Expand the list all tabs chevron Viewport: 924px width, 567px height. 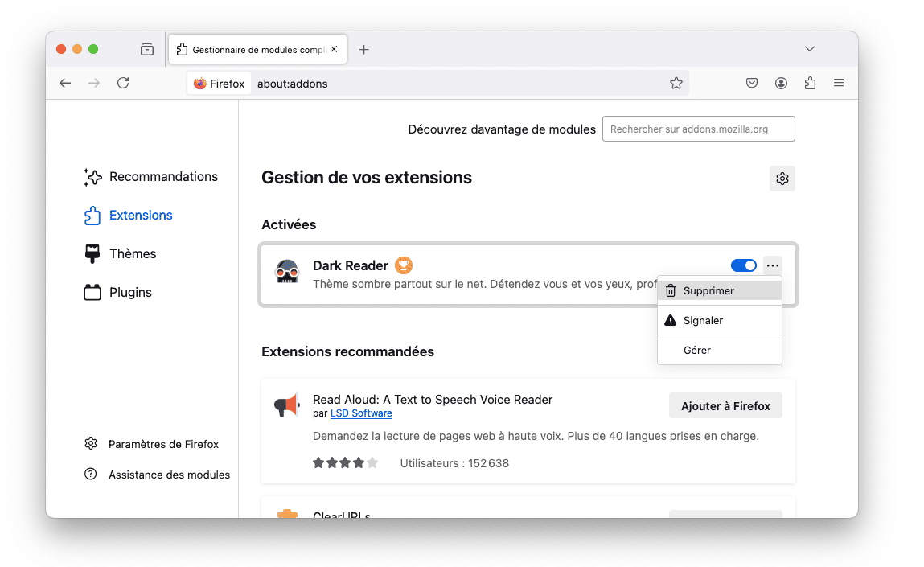pyautogui.click(x=810, y=49)
